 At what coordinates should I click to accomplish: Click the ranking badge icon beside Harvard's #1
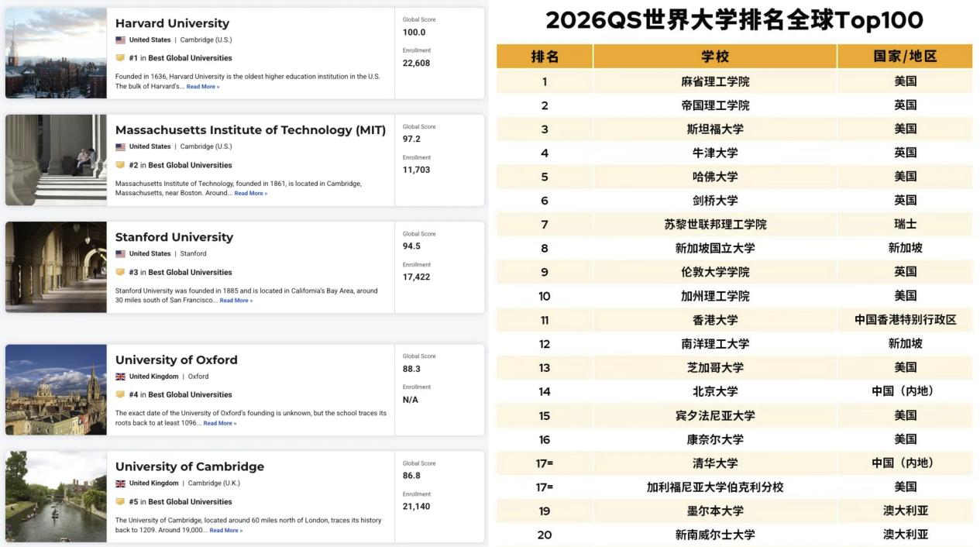(120, 58)
